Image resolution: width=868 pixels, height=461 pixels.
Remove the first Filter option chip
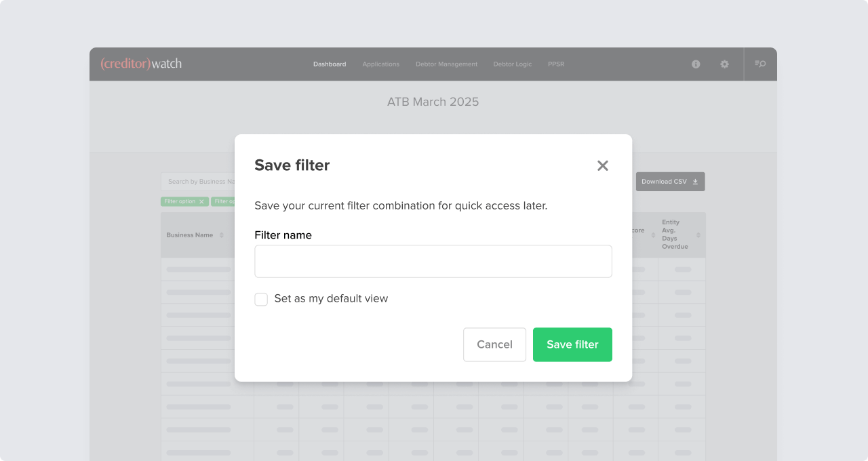point(201,201)
